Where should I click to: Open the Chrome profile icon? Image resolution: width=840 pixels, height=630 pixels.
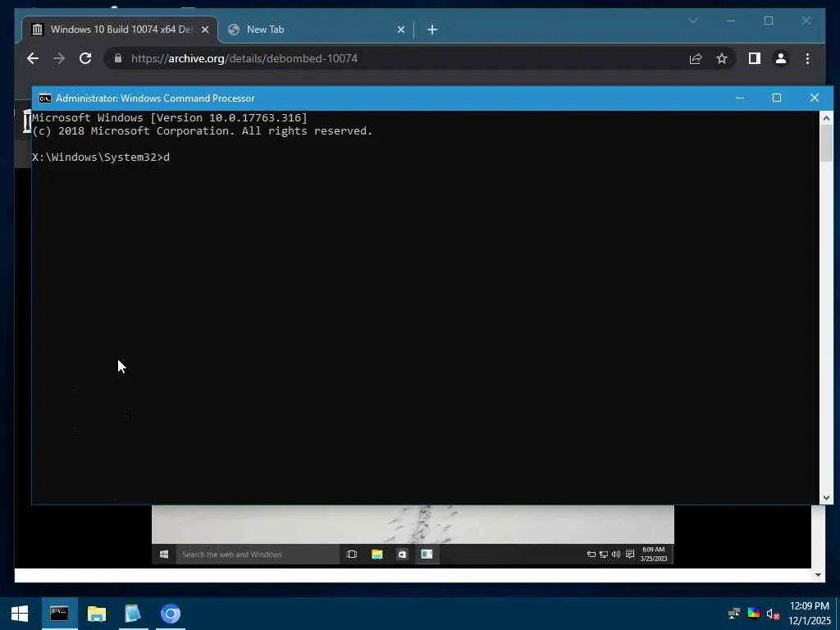tap(781, 58)
